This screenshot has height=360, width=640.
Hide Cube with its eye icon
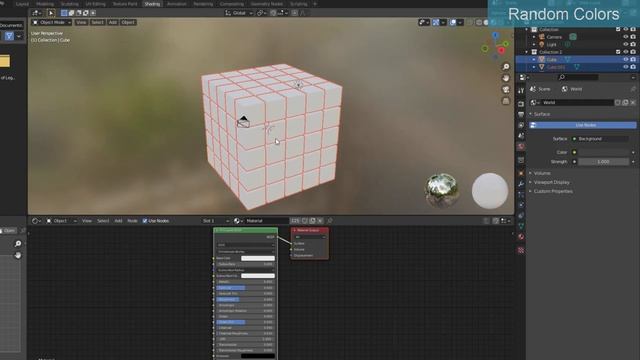(625, 59)
